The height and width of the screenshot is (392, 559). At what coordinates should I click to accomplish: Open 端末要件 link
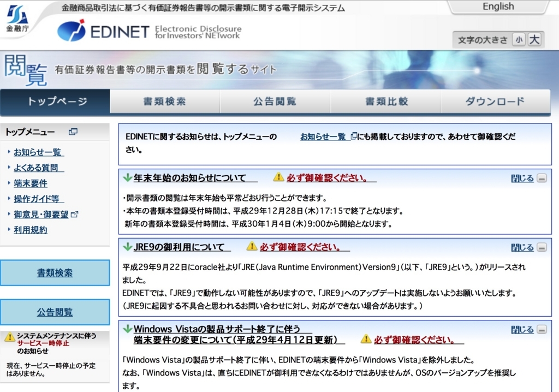click(31, 183)
